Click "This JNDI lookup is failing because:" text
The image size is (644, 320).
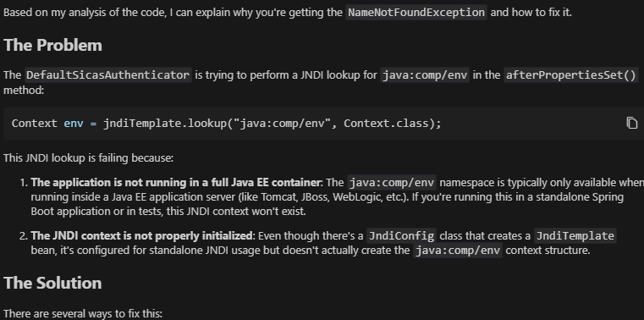(88, 158)
